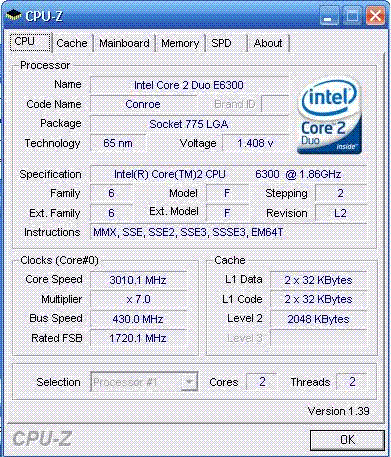The image size is (391, 457).
Task: Go to the Memory tab
Action: click(180, 43)
